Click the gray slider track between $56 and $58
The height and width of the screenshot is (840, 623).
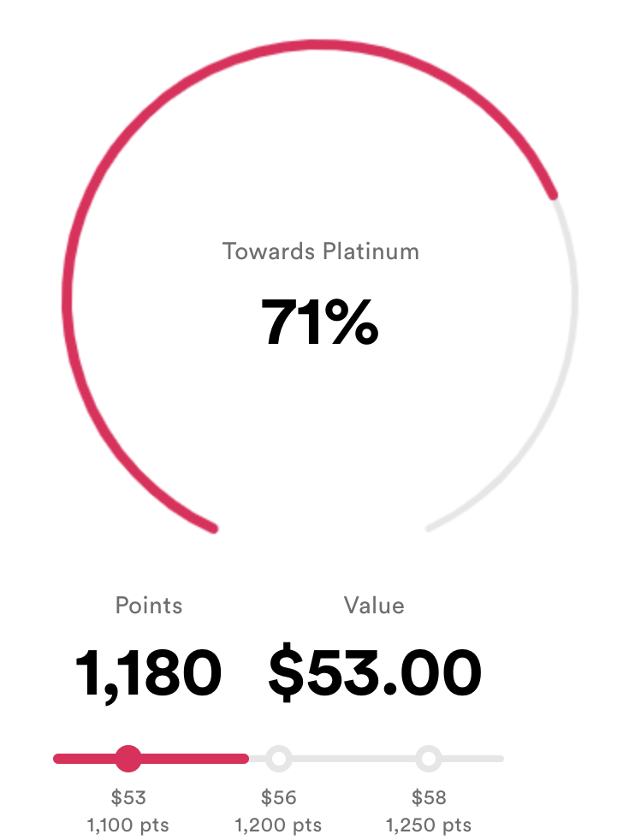point(353,759)
